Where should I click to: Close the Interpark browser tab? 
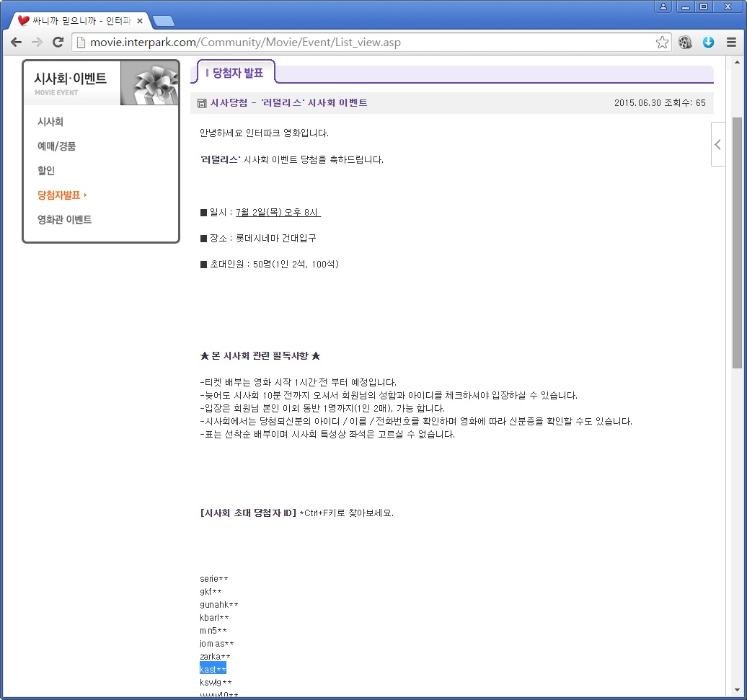pos(140,21)
